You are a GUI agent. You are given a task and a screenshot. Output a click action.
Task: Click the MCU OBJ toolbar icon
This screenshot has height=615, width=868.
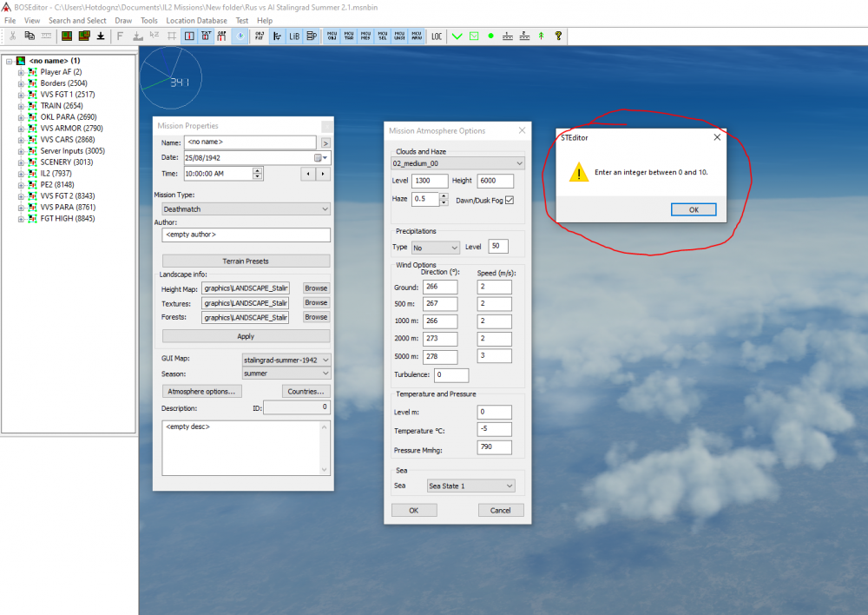click(x=332, y=36)
